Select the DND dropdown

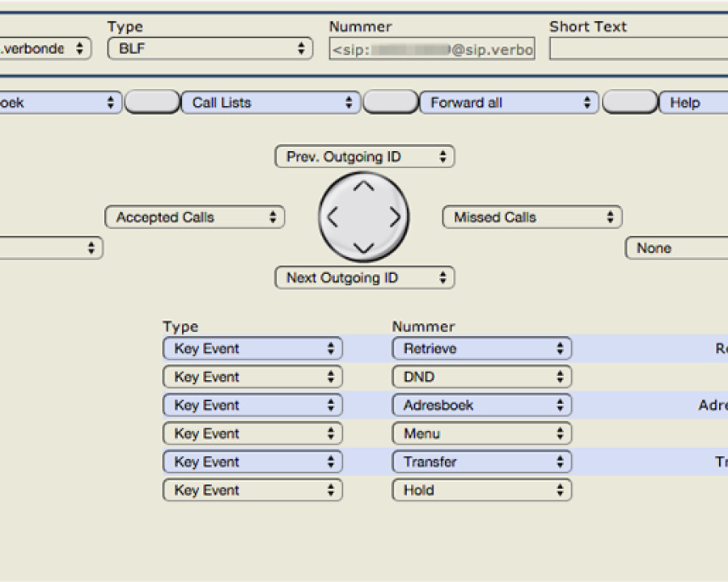[x=482, y=377]
